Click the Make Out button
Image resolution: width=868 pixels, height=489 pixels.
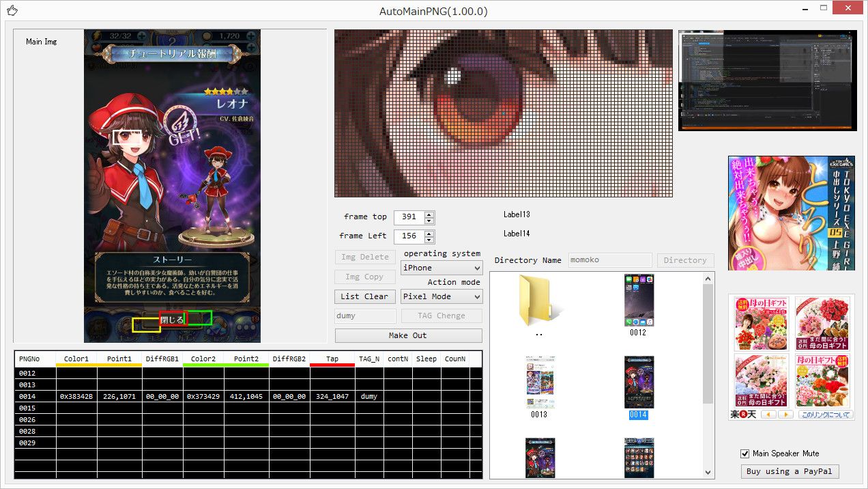[x=408, y=335]
